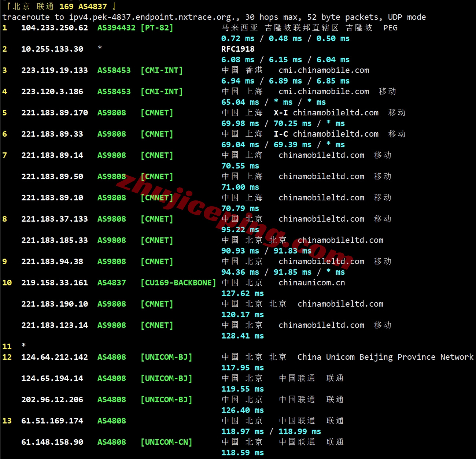
Task: Select the IP 202.96.12.206
Action: pos(52,400)
